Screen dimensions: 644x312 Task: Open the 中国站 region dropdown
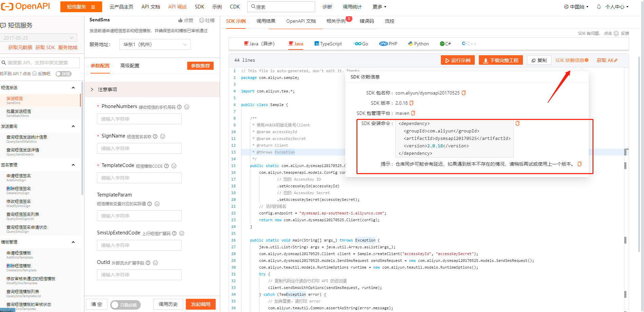pyautogui.click(x=576, y=7)
